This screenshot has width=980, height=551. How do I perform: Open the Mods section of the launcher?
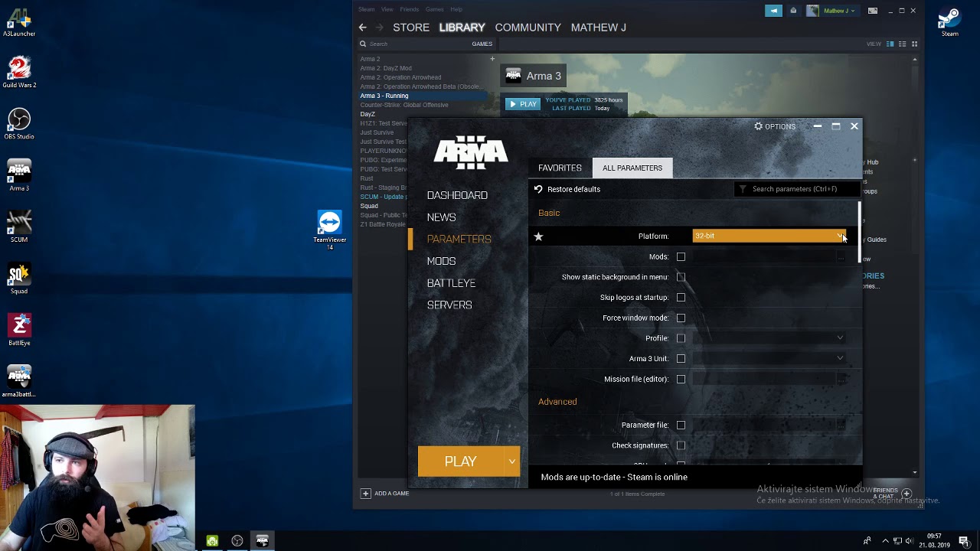[x=441, y=261]
